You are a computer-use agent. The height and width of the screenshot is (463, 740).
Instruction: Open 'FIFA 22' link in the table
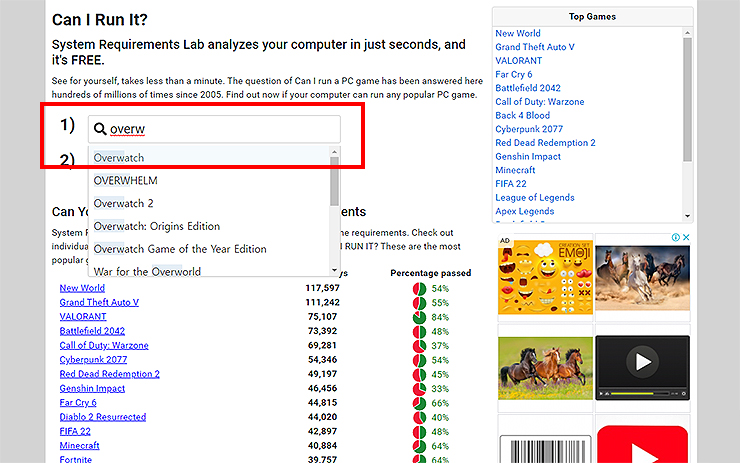[x=75, y=431]
